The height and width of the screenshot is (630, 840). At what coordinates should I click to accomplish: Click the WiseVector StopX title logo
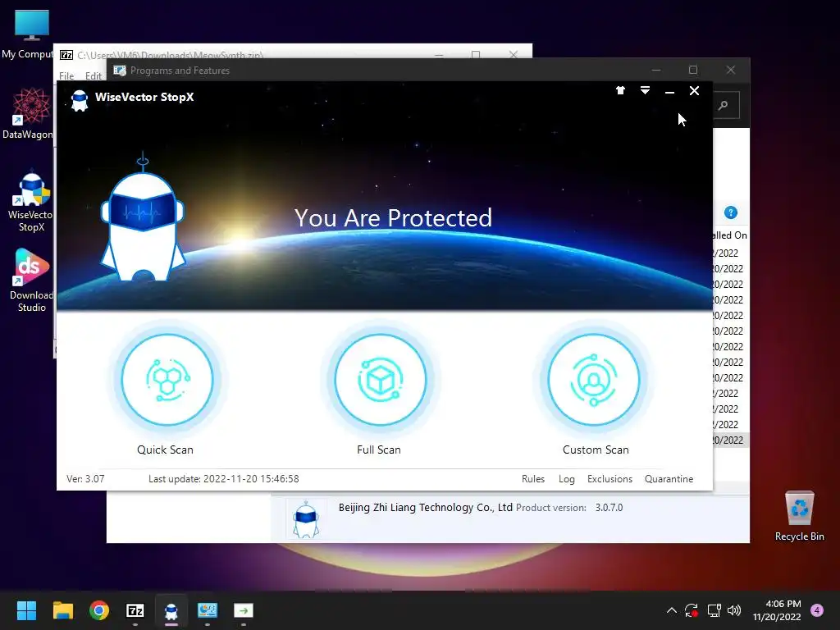(80, 100)
